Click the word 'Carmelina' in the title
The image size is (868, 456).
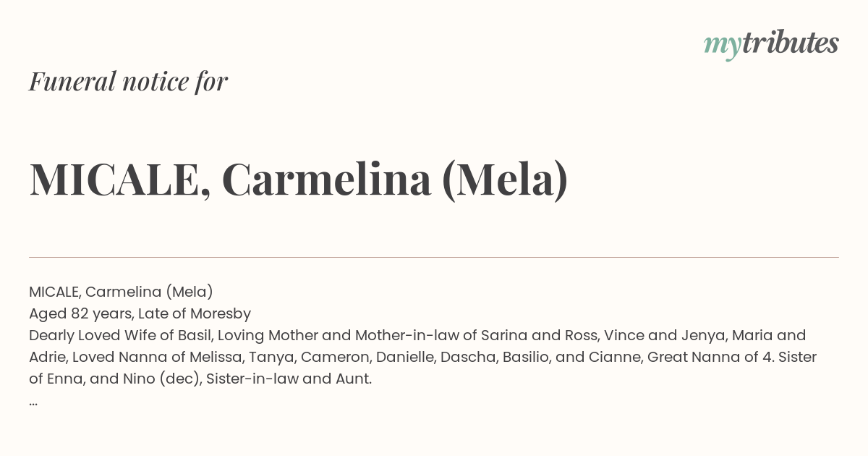[327, 180]
